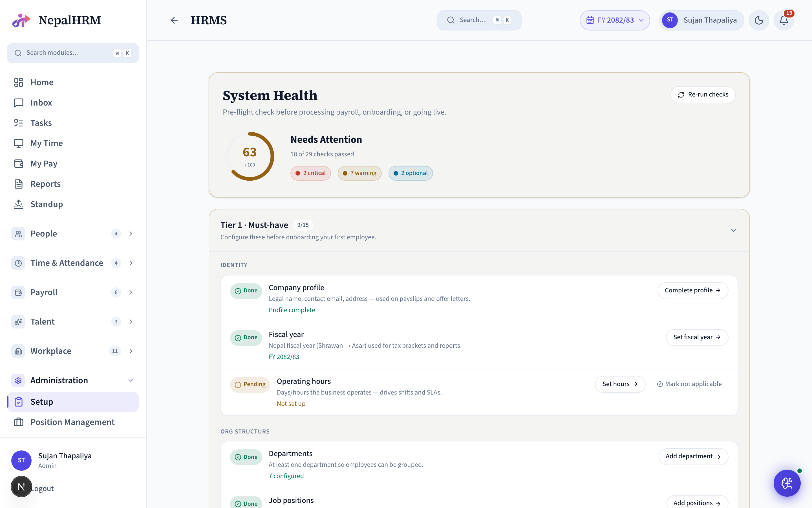This screenshot has width=812, height=508.
Task: Click the Position Management briefcase icon
Action: pyautogui.click(x=18, y=422)
